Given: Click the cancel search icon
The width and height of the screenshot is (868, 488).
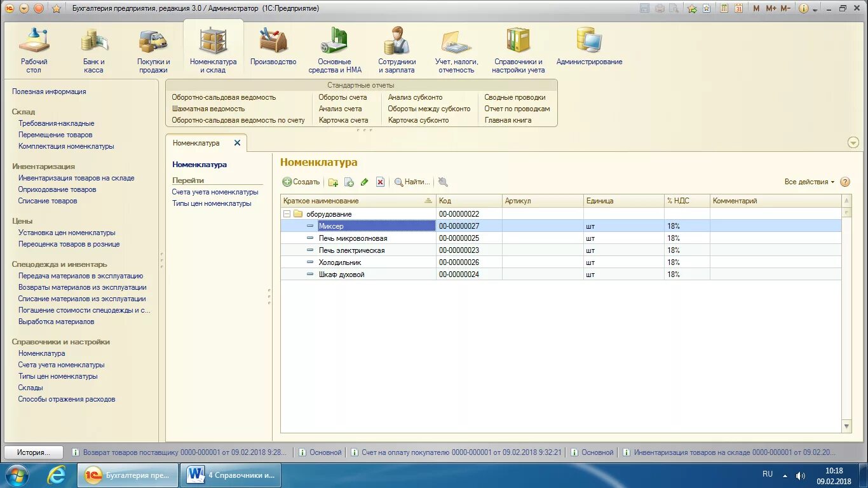Looking at the screenshot, I should click(x=443, y=182).
